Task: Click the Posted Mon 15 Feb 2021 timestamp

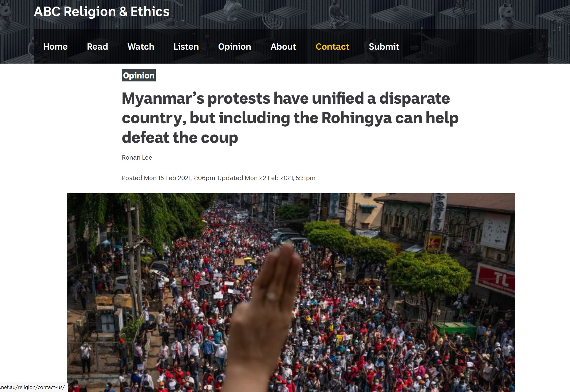Action: click(x=168, y=178)
